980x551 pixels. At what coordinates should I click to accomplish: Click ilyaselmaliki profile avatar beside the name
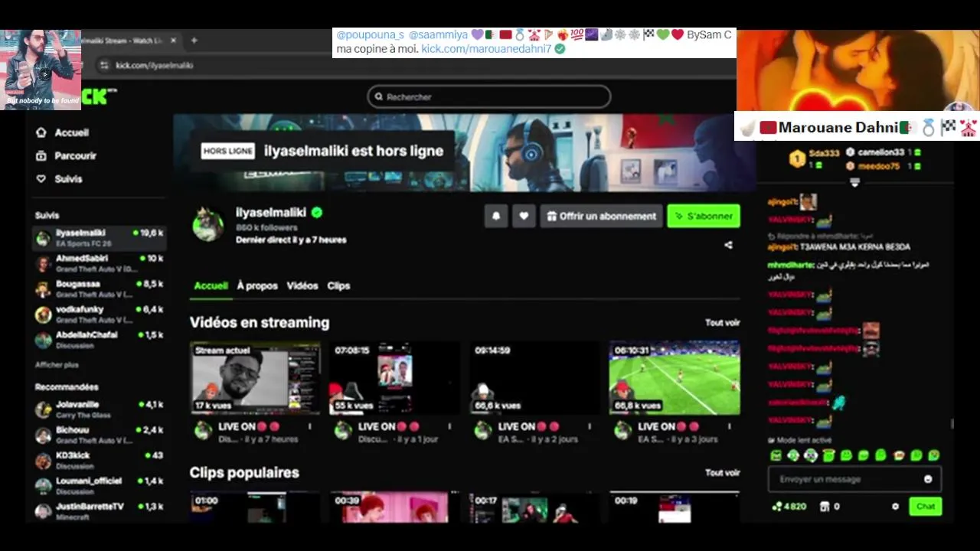(207, 225)
